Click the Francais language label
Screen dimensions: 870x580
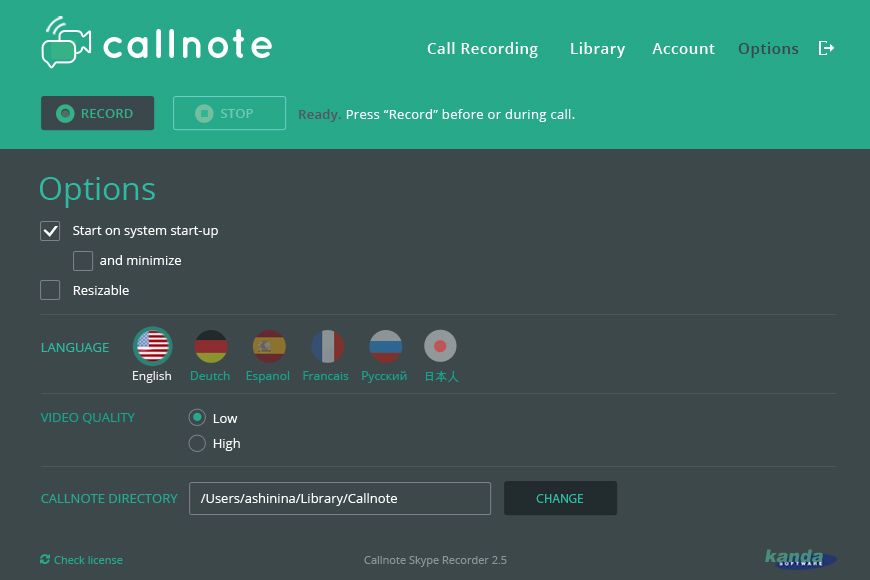(325, 376)
